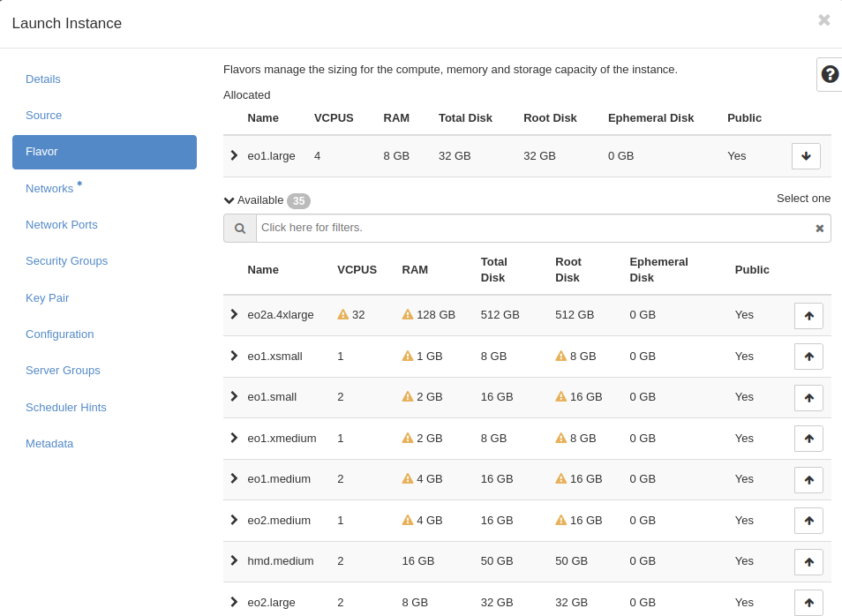The height and width of the screenshot is (616, 842).
Task: Allocate eo1.xsmall flavor with up arrow
Action: (x=808, y=357)
